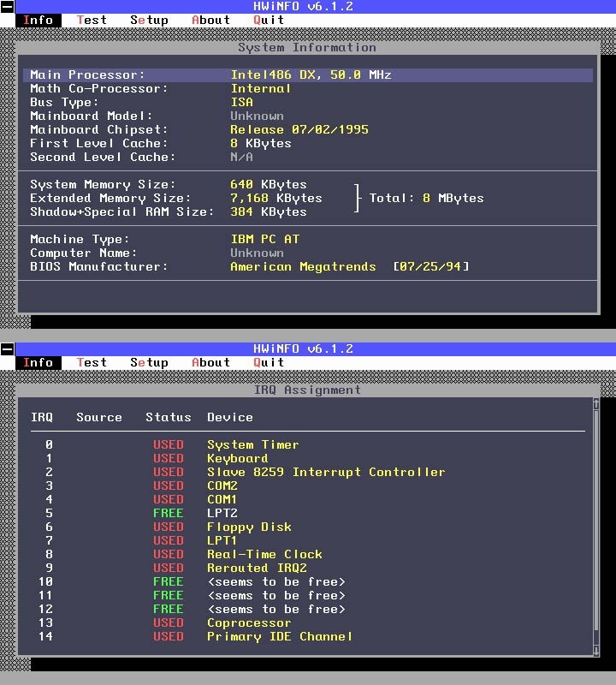Image resolution: width=616 pixels, height=685 pixels.
Task: Select Quit in the IRQ Assignment window menu
Action: (x=269, y=362)
